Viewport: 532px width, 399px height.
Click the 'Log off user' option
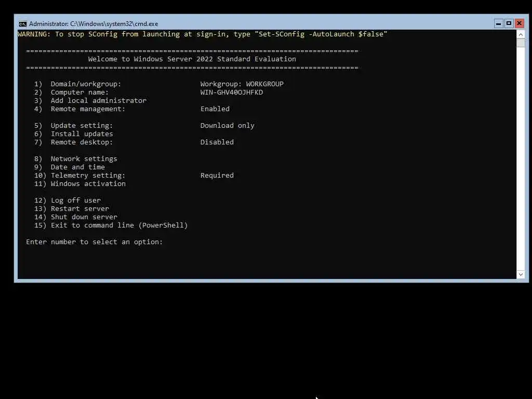click(x=67, y=200)
